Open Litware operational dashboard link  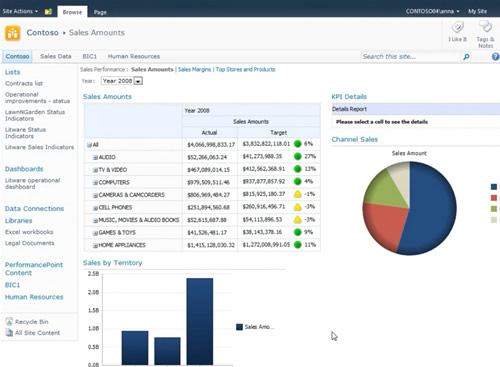click(32, 183)
